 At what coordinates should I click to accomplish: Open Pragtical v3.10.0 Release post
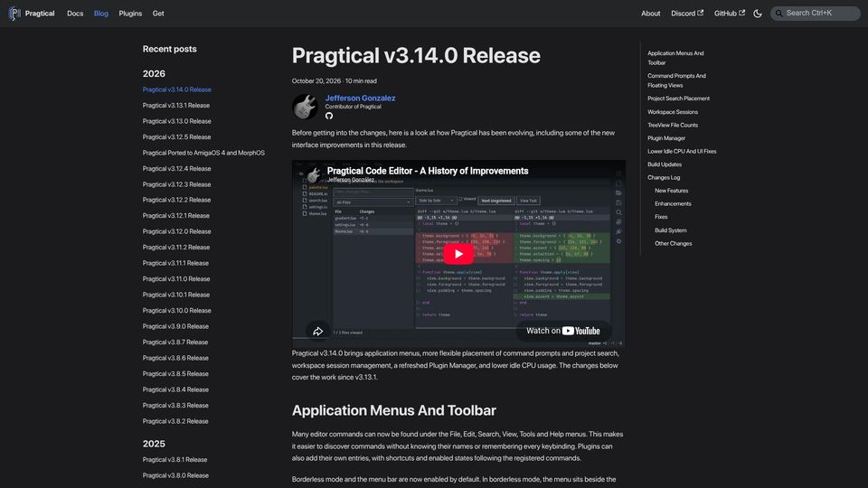point(176,310)
